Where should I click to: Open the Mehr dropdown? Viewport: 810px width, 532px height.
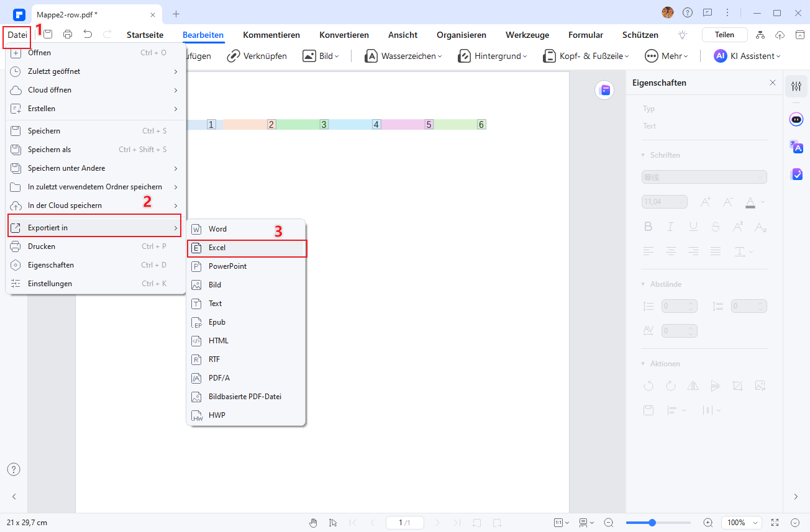pyautogui.click(x=667, y=56)
